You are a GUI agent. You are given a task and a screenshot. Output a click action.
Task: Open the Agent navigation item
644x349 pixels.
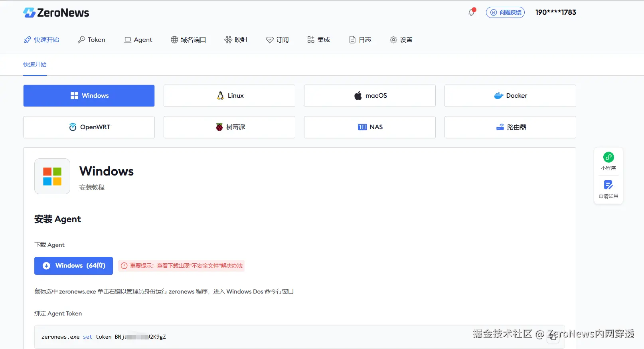click(x=138, y=40)
